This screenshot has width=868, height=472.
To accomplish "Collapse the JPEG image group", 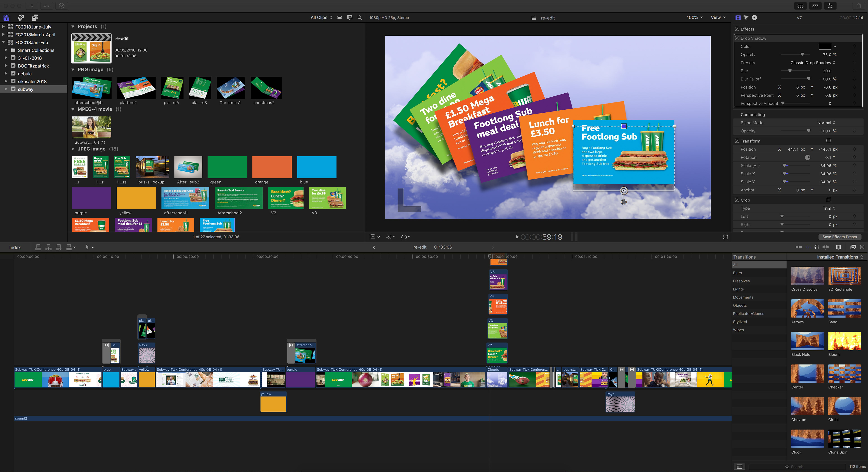I will [x=73, y=149].
